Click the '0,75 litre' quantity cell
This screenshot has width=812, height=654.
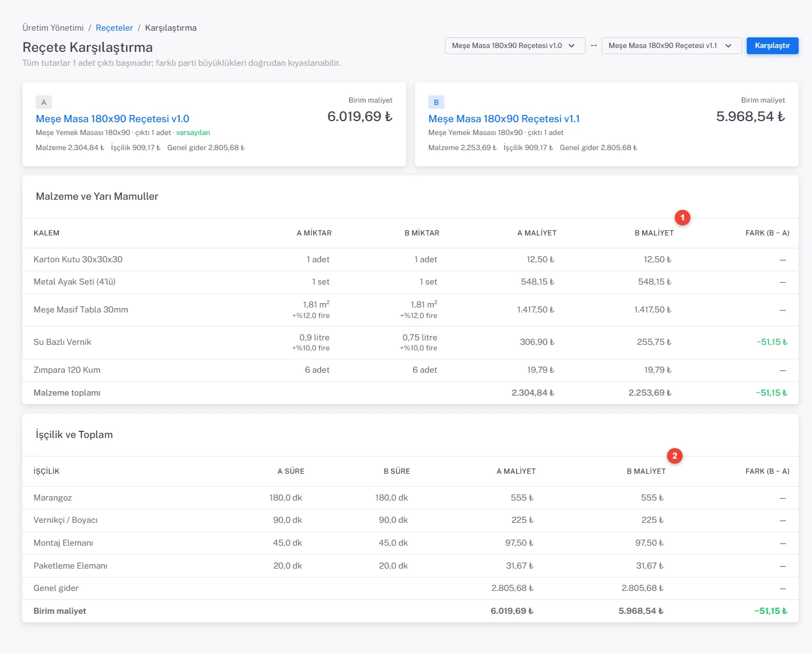[420, 338]
